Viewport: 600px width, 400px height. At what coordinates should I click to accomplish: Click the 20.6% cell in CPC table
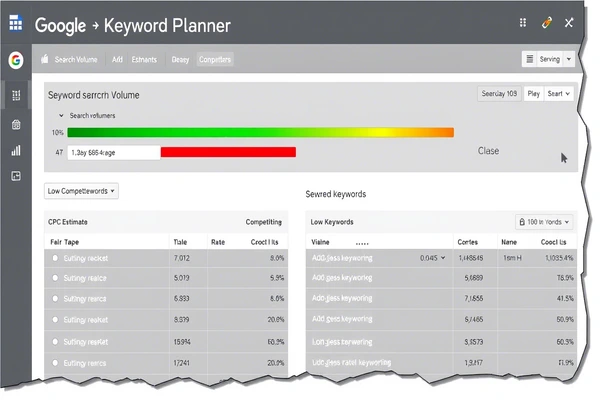(276, 320)
